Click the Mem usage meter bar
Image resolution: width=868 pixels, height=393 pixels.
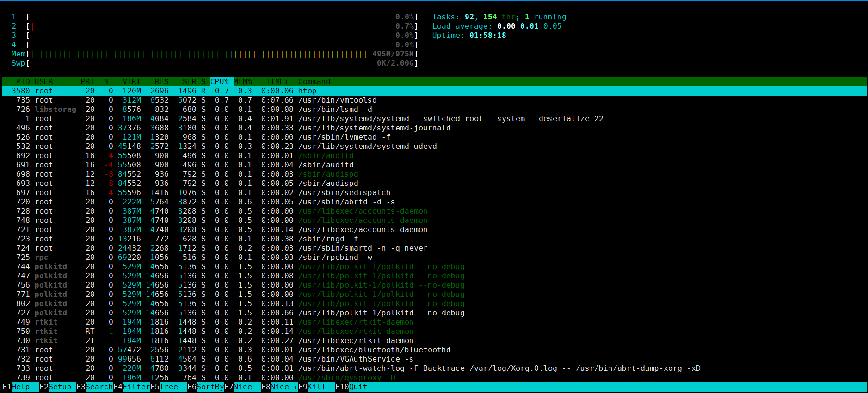pos(215,54)
